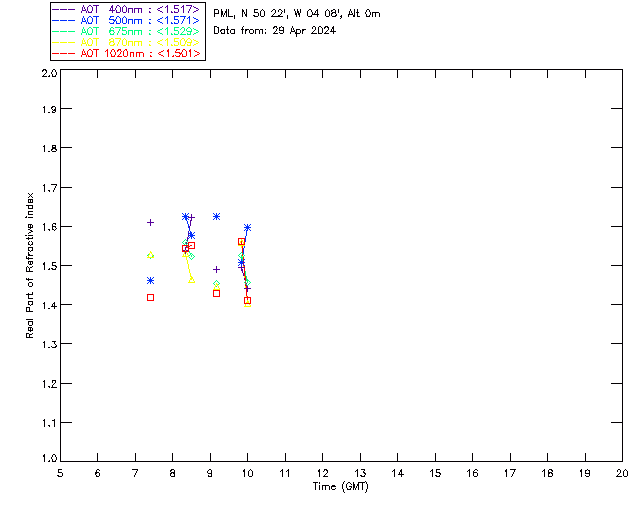
Task: Click the x-axis tick label 6
Action: point(98,473)
